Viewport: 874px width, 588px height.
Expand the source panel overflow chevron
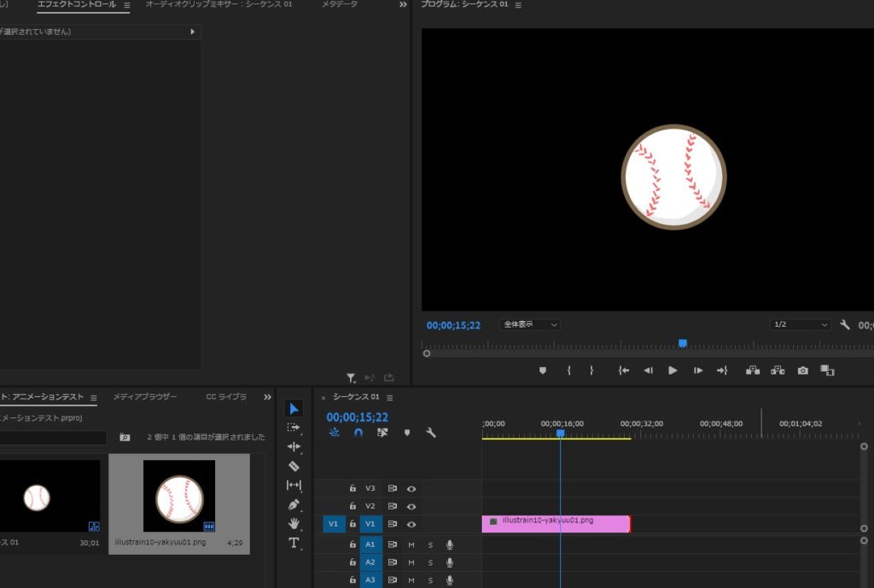403,5
